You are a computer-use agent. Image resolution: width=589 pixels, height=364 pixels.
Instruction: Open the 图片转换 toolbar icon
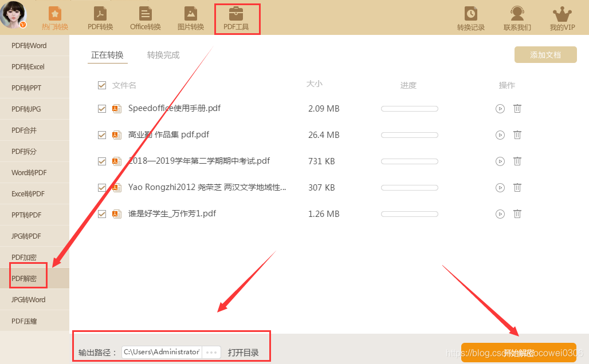[191, 18]
